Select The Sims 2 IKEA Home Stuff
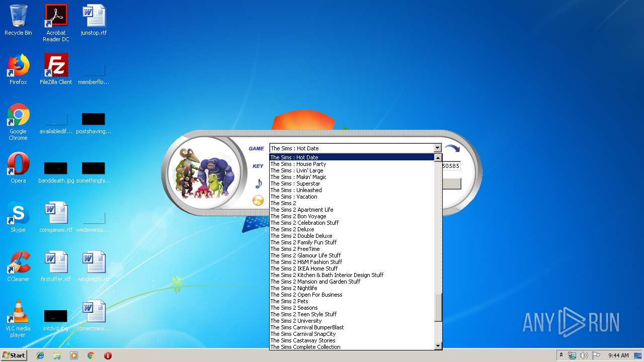 (352, 268)
